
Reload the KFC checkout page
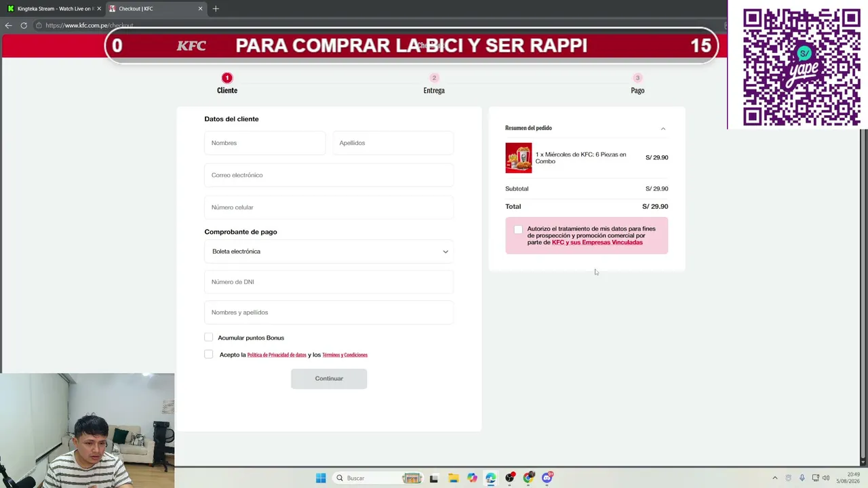[x=24, y=25]
